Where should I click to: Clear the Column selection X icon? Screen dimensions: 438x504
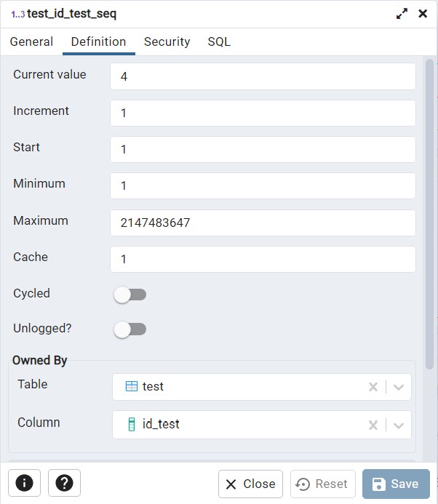click(373, 425)
